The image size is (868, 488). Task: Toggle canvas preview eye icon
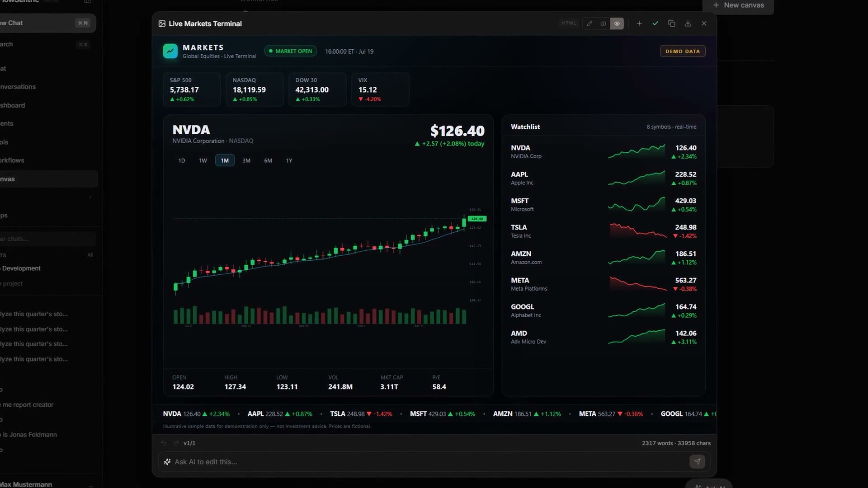617,23
